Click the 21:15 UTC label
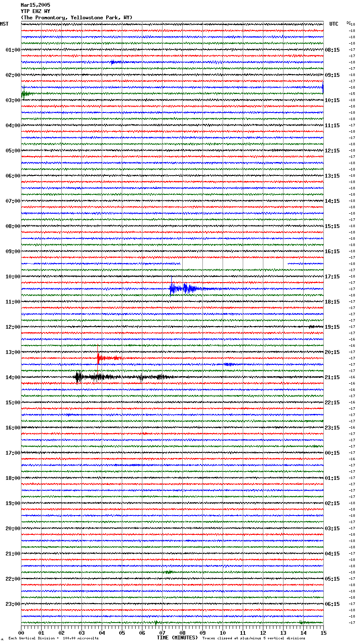Viewport: 357px width, 644px height. click(332, 377)
